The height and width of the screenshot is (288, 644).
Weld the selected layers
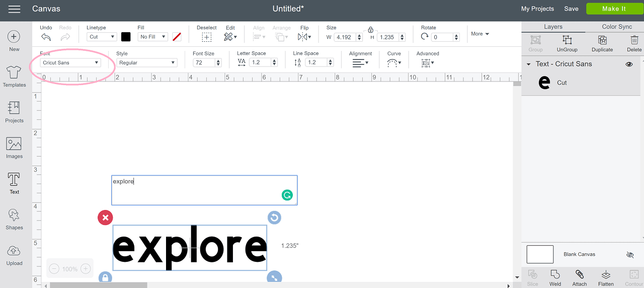pyautogui.click(x=555, y=277)
